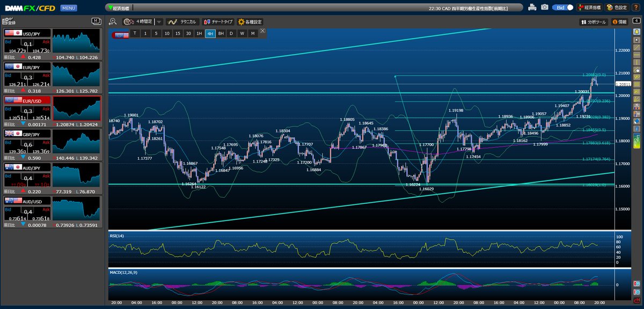This screenshot has height=309, width=644.
Task: Click the printer icon in top bar
Action: 532,8
